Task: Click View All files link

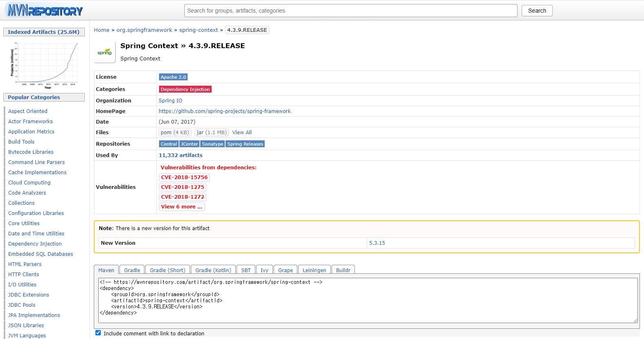Action: [x=242, y=133]
